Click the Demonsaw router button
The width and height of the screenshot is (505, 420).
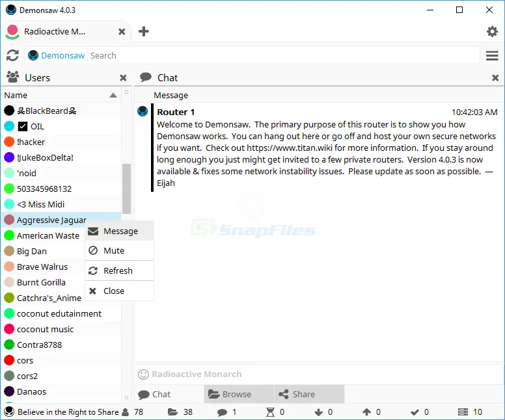pyautogui.click(x=56, y=55)
